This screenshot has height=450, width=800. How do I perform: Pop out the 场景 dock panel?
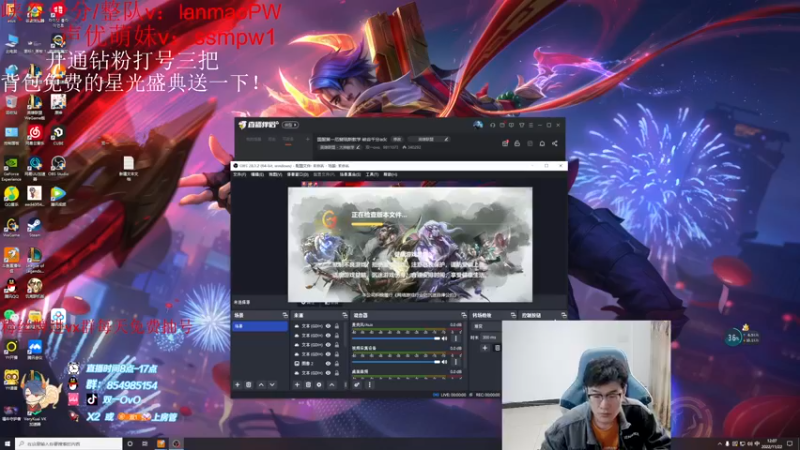(x=285, y=315)
